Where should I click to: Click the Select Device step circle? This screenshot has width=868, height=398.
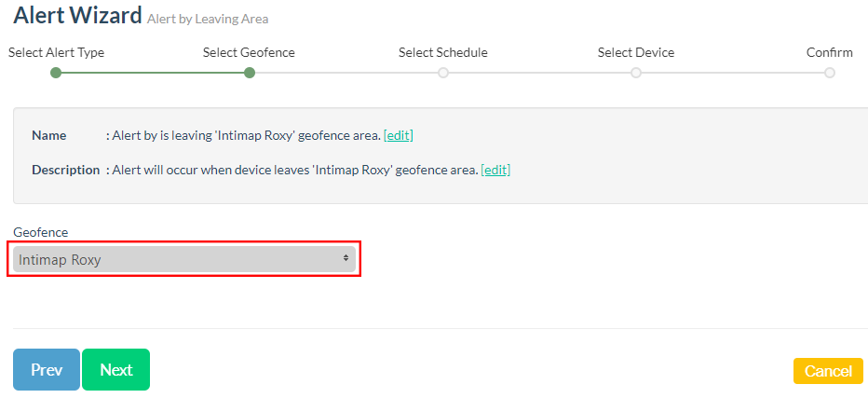(x=636, y=73)
